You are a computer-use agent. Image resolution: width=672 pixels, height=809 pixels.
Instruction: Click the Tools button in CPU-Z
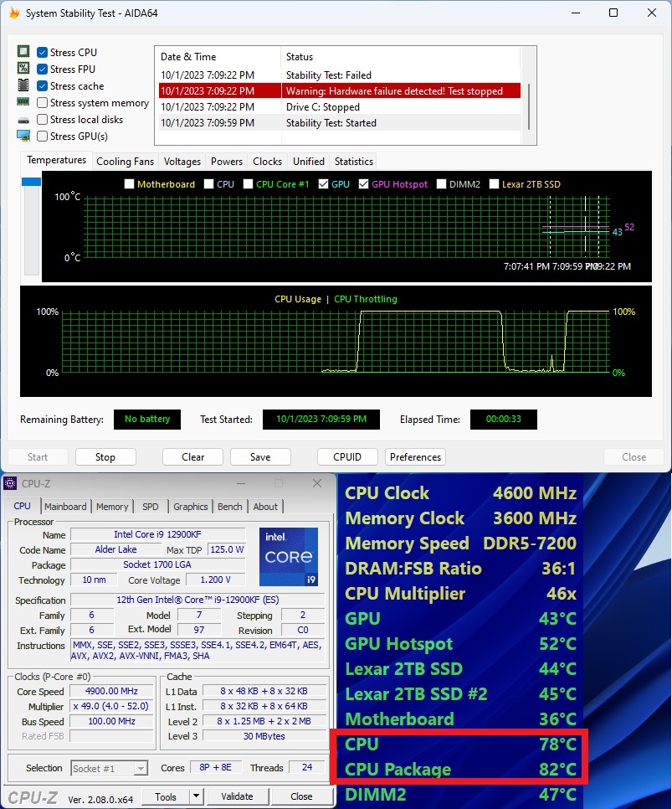[x=166, y=796]
